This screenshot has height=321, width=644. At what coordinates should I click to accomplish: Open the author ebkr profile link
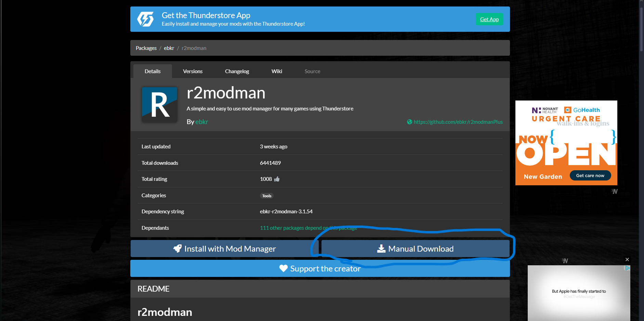[202, 122]
